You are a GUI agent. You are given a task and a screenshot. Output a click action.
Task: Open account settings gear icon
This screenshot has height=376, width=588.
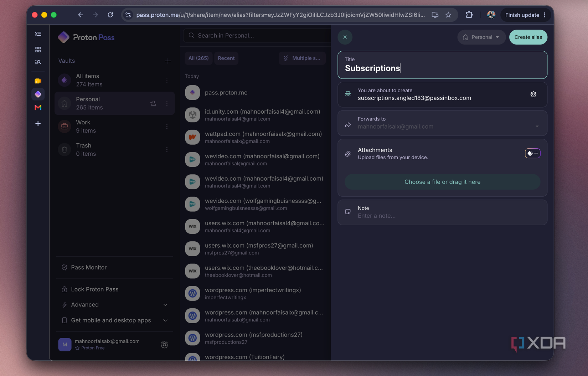click(164, 345)
